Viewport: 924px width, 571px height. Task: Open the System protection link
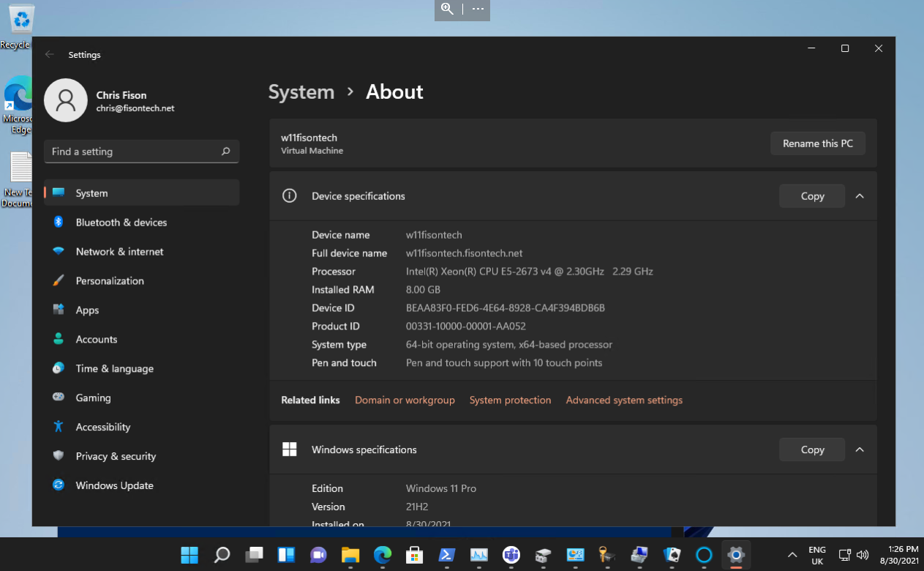pos(510,400)
